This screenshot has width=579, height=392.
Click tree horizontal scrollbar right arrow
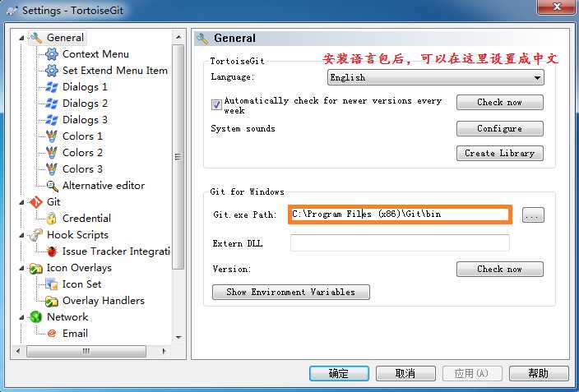164,351
